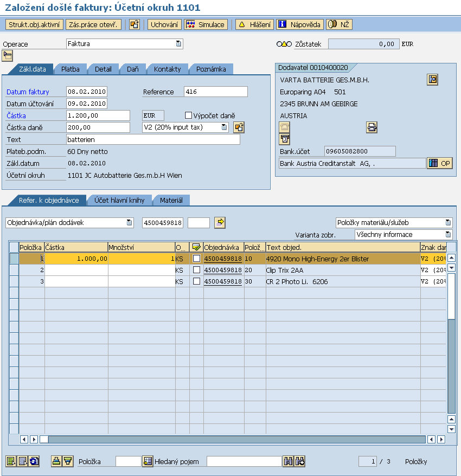The height and width of the screenshot is (476, 461).
Task: Click the binoculars find icon
Action: 288,461
